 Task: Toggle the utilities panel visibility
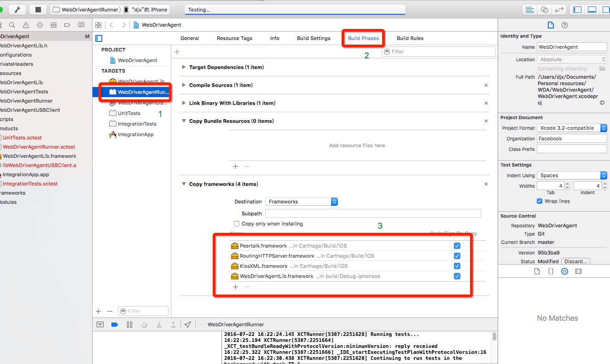tap(606, 10)
